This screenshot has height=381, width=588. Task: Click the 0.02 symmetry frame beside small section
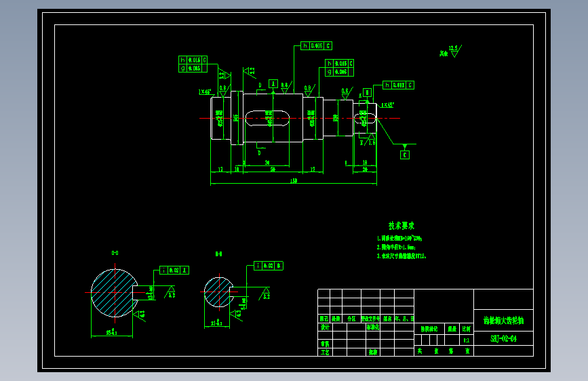(x=269, y=266)
